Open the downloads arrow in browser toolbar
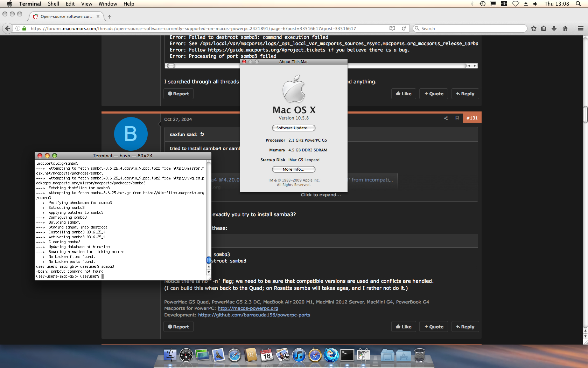This screenshot has width=588, height=368. pos(554,28)
